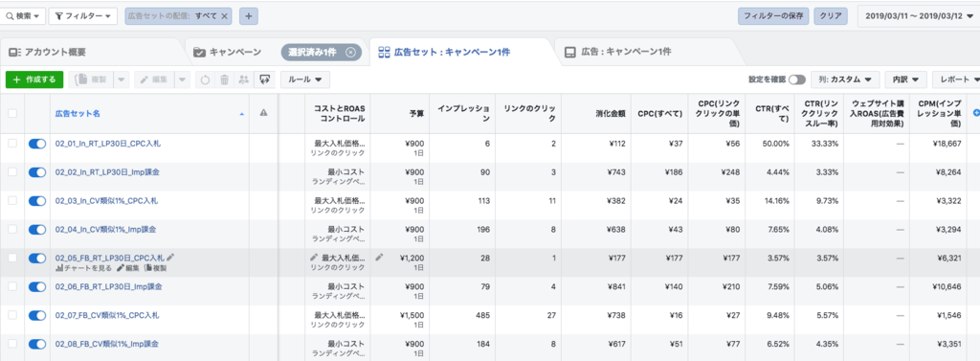Click the 50.00% CTR value
The height and width of the screenshot is (361, 980).
point(775,144)
